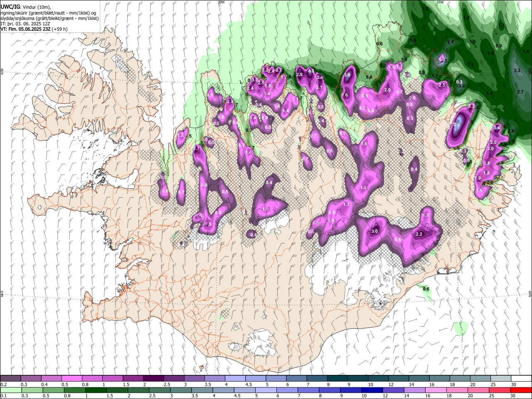Click the header text "UWC/IG: Vindur (10m),"

pos(25,7)
